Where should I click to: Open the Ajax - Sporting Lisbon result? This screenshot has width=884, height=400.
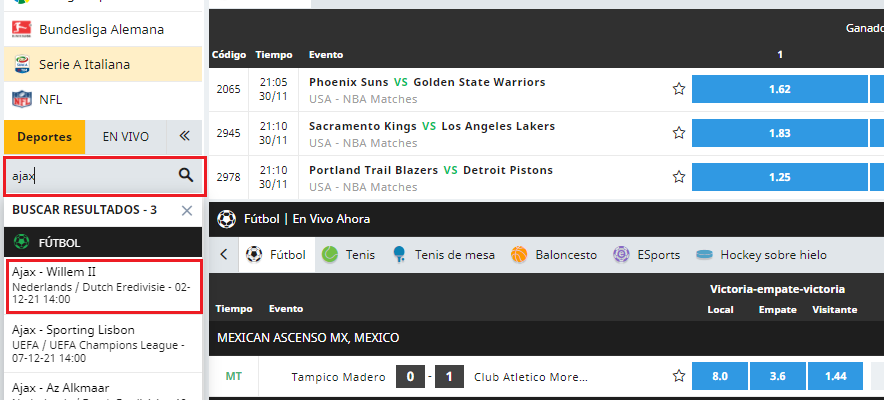[x=103, y=344]
